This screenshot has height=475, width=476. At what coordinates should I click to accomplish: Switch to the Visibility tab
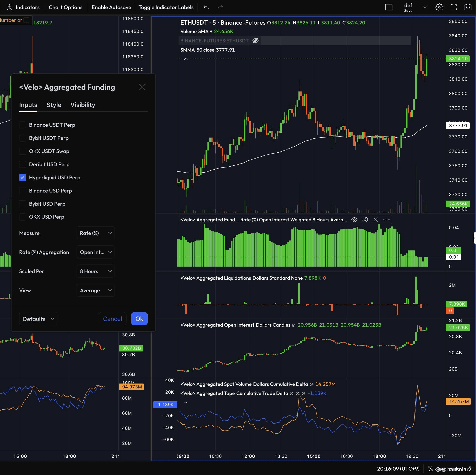pyautogui.click(x=83, y=105)
